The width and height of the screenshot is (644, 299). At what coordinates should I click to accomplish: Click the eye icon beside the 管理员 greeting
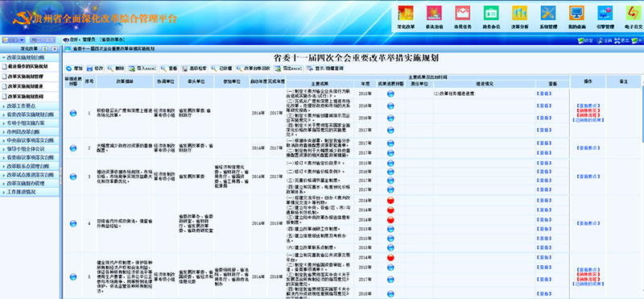pos(66,40)
